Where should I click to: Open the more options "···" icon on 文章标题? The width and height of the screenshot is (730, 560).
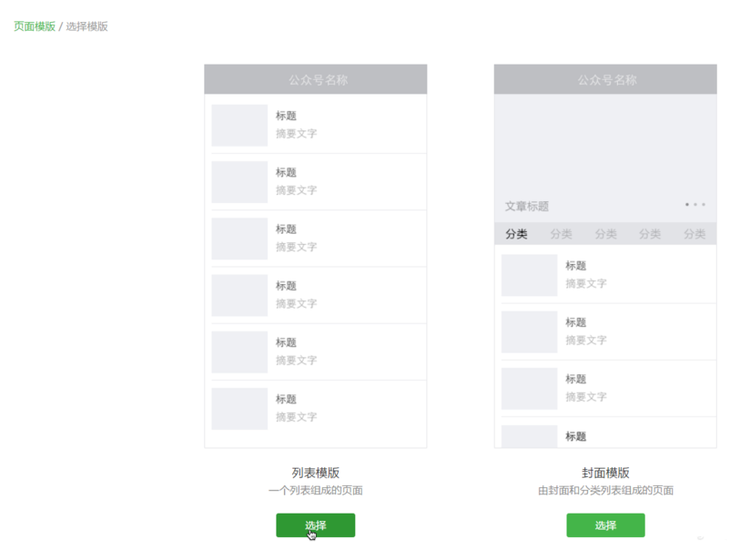[x=695, y=204]
